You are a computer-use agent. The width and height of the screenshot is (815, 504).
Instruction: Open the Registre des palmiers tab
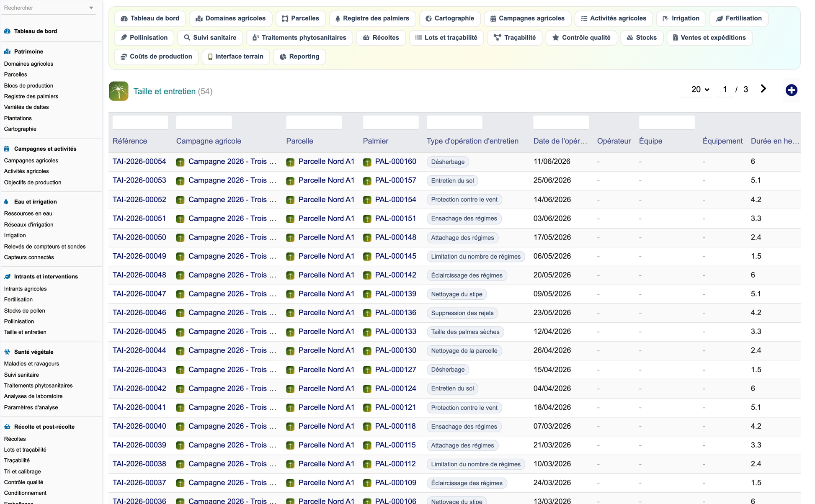(x=372, y=18)
